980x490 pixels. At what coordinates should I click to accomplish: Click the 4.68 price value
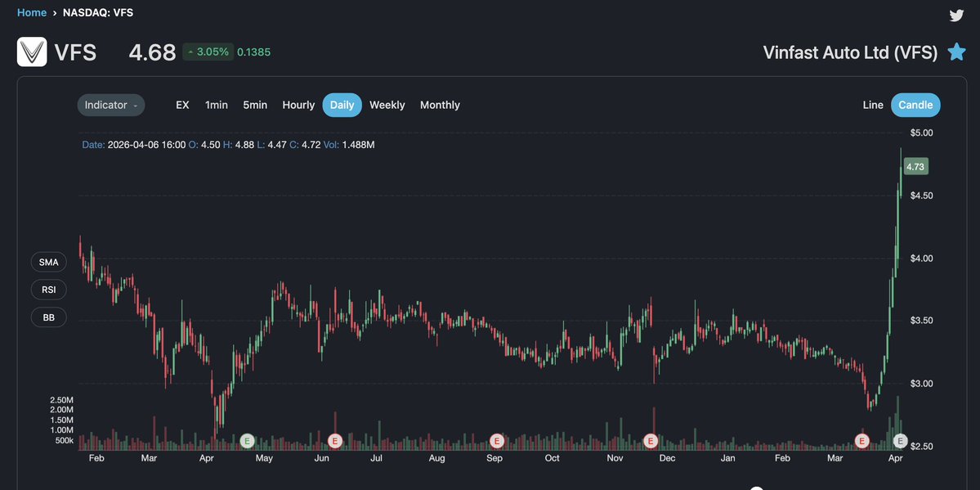pyautogui.click(x=152, y=52)
